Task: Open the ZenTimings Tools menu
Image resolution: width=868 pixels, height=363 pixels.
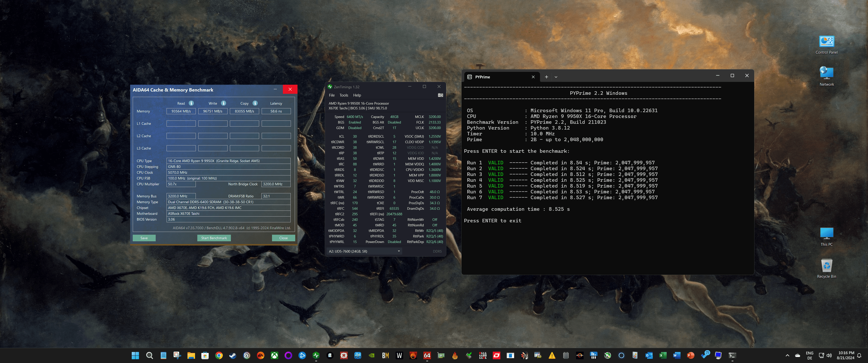Action: 343,95
